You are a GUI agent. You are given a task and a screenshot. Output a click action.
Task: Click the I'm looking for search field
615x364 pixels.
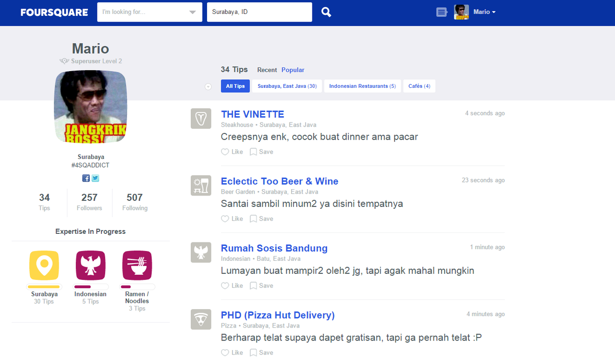pyautogui.click(x=149, y=12)
